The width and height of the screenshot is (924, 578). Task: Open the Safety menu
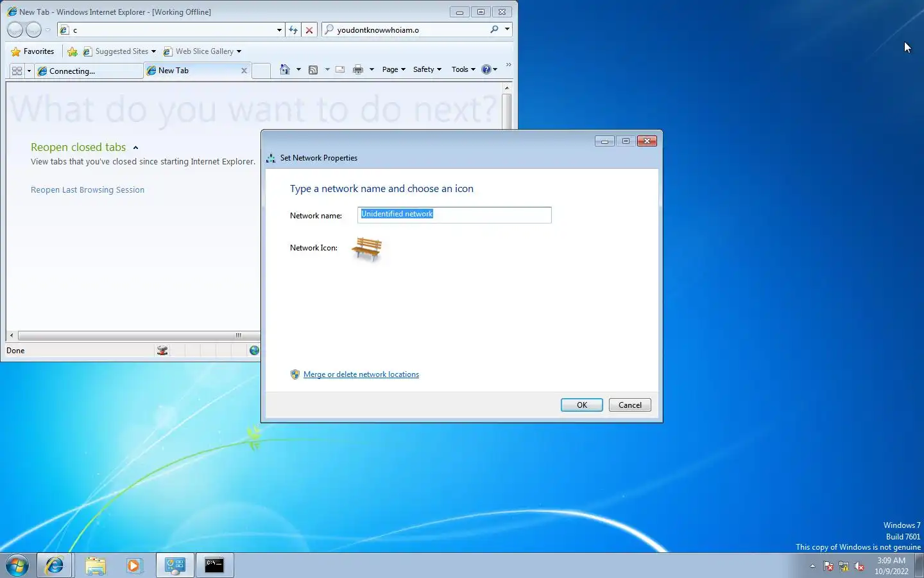427,69
